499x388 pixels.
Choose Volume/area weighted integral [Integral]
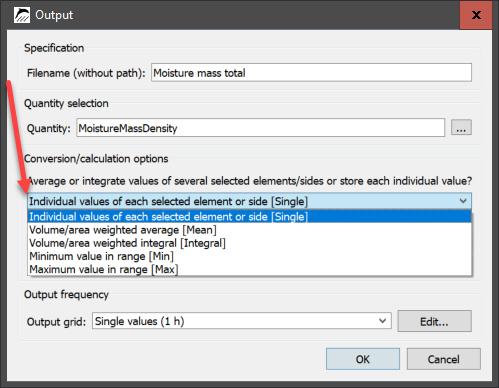click(x=249, y=243)
